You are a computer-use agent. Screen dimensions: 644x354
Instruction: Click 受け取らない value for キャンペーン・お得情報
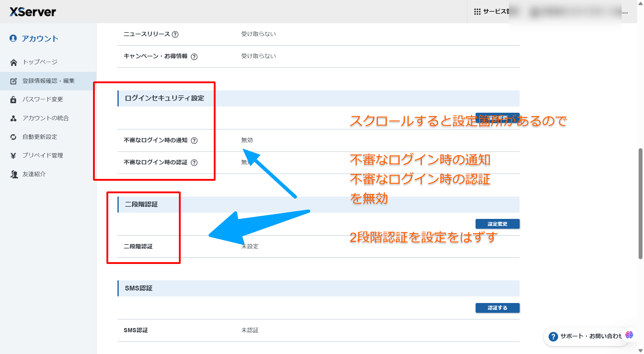[258, 56]
